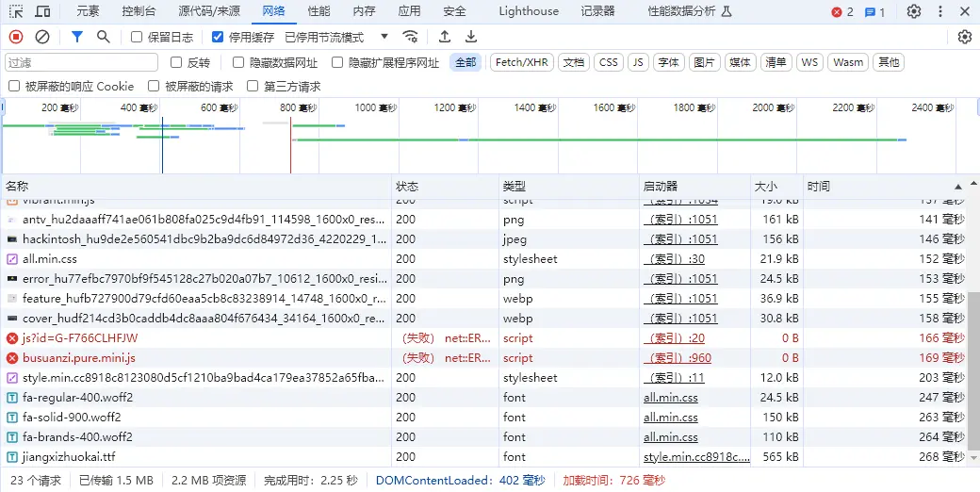
Task: Click error icon of busuanzi.pure.mini.js
Action: pos(12,358)
